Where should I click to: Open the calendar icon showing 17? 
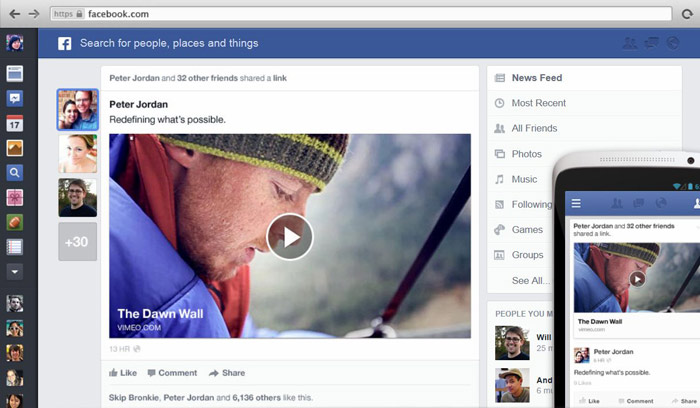pos(15,123)
